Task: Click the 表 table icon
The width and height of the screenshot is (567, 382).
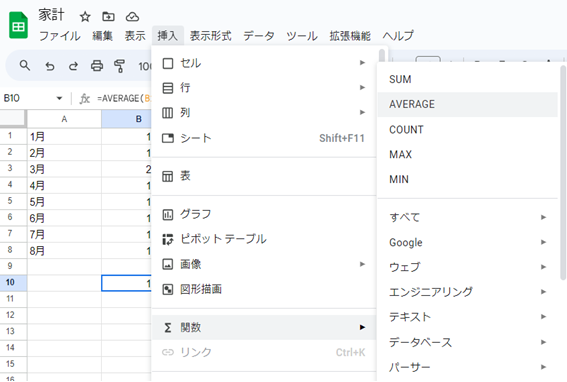Action: [x=168, y=176]
